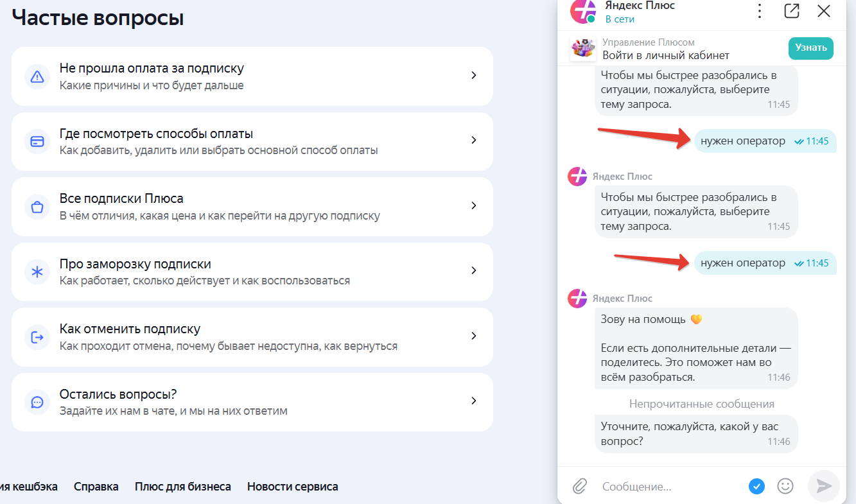Open the "Справка" footer menu item
The width and height of the screenshot is (856, 504).
click(96, 487)
